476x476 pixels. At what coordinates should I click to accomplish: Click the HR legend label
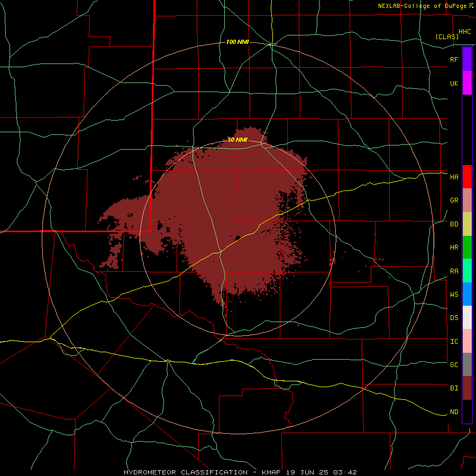[x=454, y=248]
